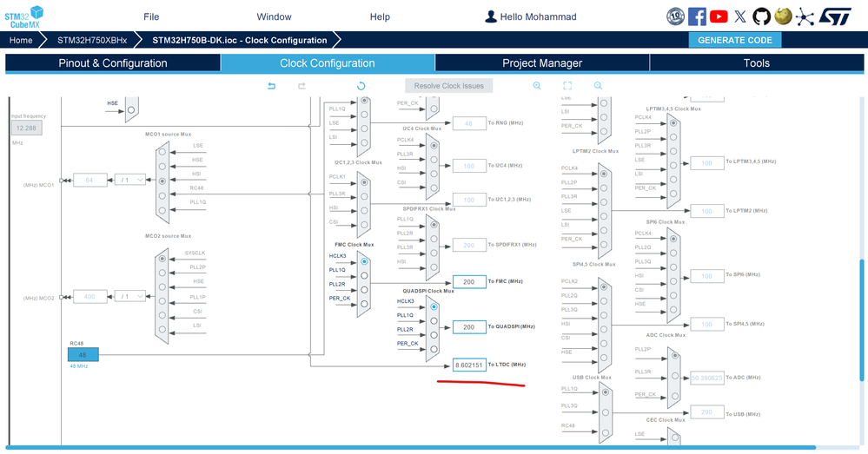Screen dimensions: 868x454
Task: Click the MCO1 64 MHz value field
Action: coord(89,180)
